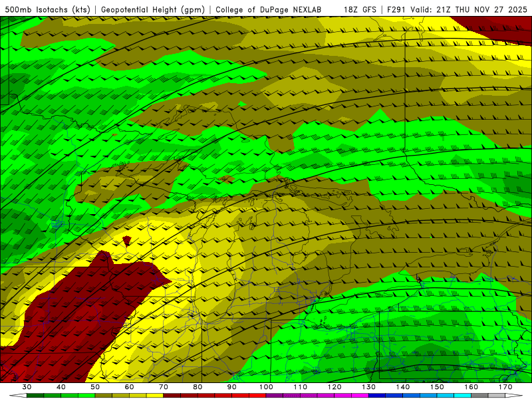Image resolution: width=532 pixels, height=399 pixels.
Task: Click the purple swatch just right of 100
Action: 275,396
